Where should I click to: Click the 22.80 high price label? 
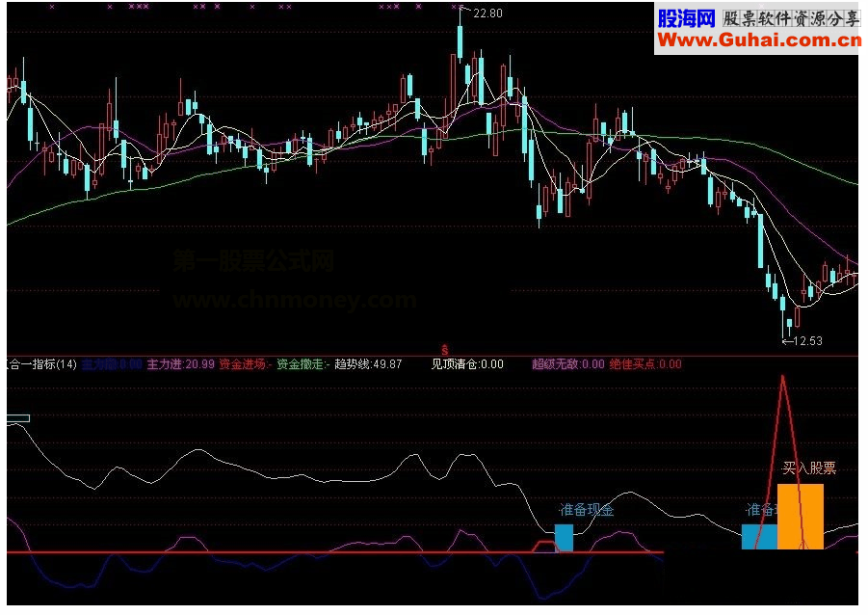487,13
